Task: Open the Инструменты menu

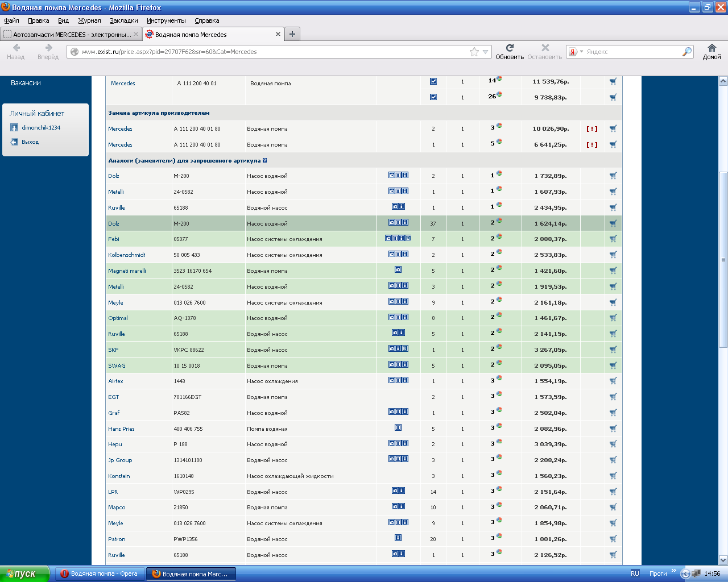Action: (x=166, y=20)
